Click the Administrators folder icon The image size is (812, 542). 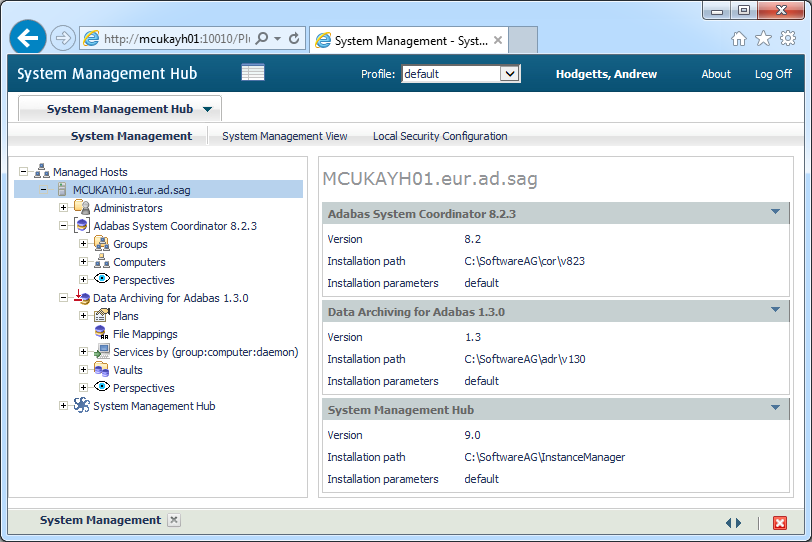pyautogui.click(x=81, y=208)
